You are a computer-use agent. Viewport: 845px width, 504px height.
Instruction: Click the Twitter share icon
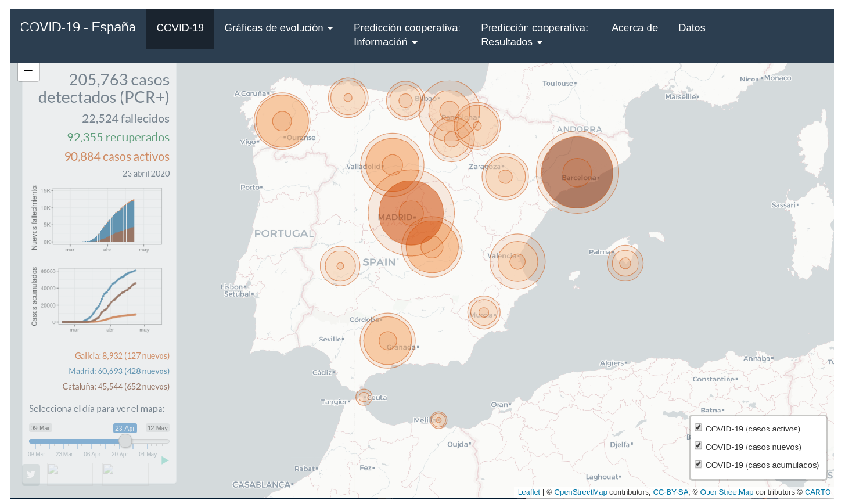[31, 474]
